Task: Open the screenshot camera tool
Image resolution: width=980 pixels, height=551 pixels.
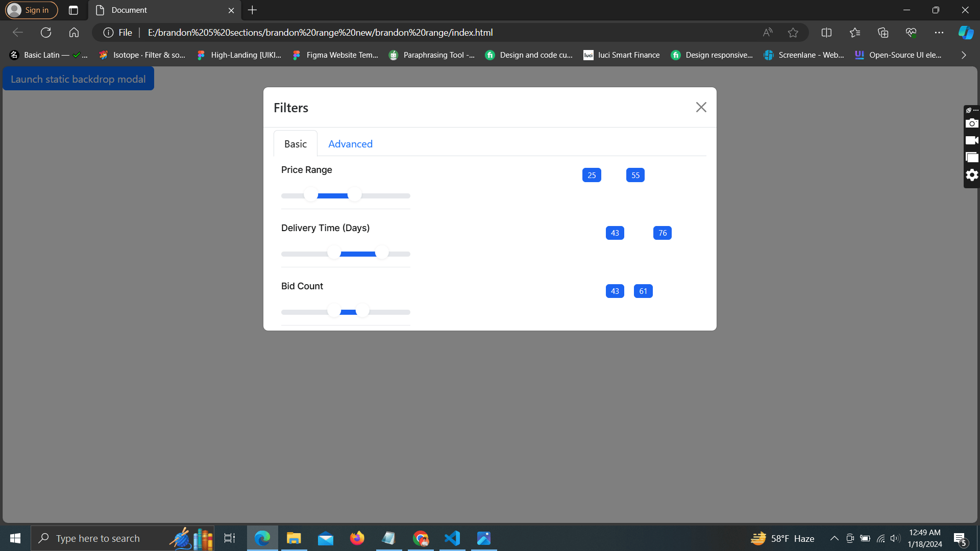Action: 971,123
